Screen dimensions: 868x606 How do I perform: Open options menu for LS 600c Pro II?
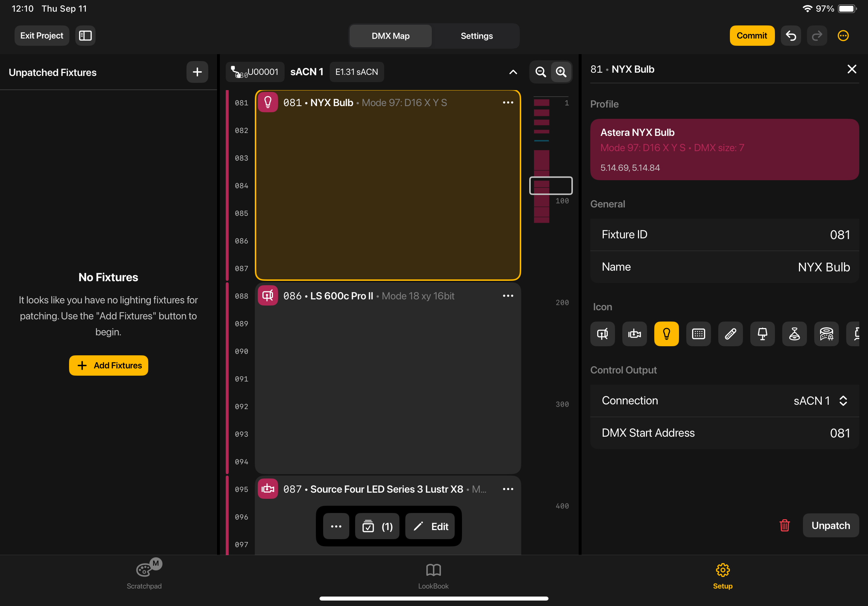click(508, 296)
